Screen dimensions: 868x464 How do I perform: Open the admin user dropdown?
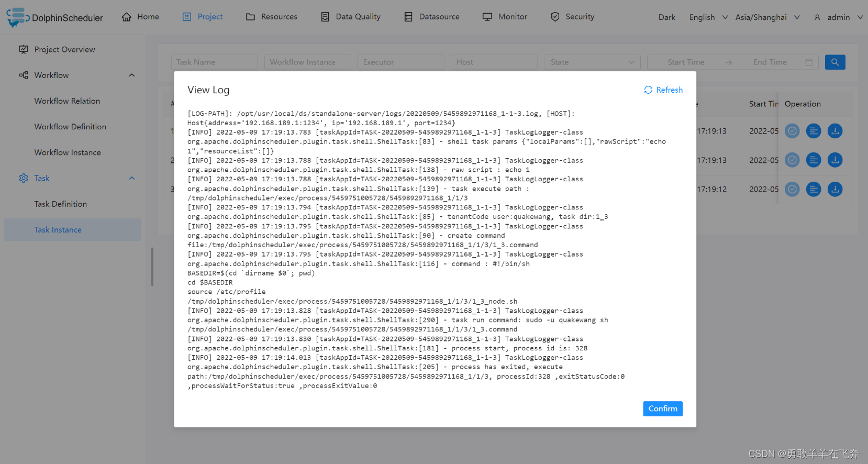pos(838,17)
